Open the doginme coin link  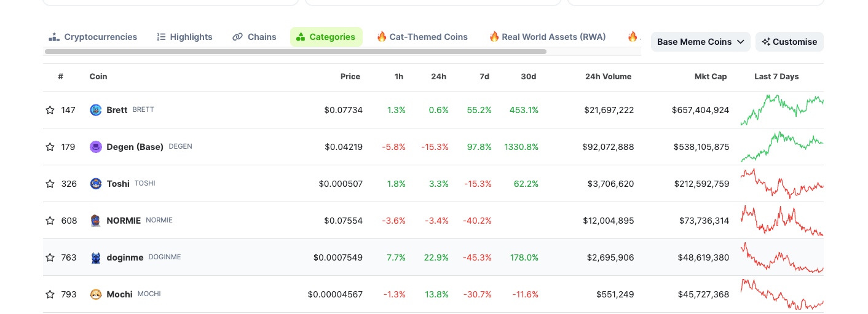[125, 257]
